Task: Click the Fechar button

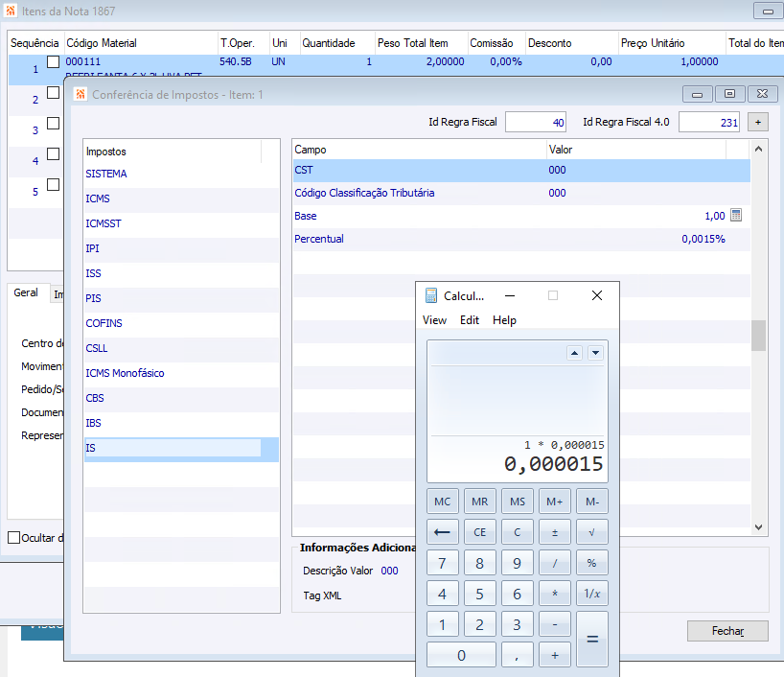Action: (727, 631)
